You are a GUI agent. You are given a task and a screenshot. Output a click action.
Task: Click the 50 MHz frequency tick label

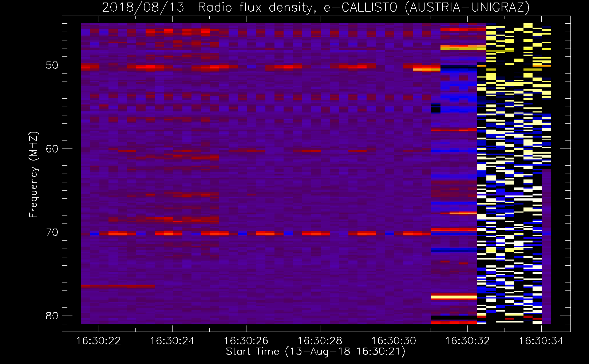pos(52,66)
